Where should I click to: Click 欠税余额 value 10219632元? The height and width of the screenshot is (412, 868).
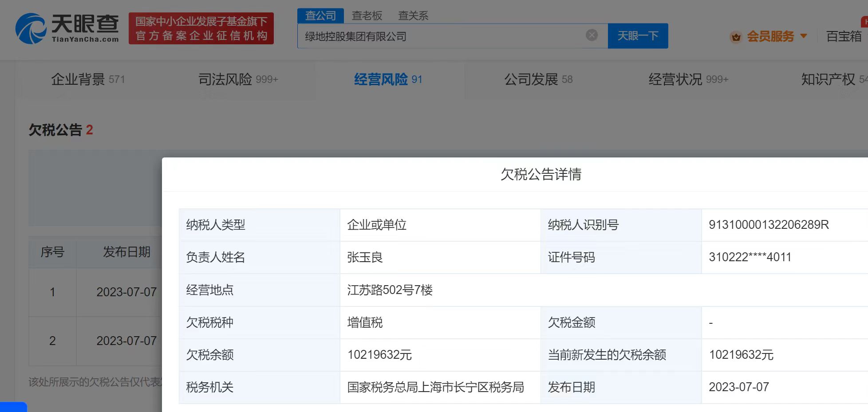pos(379,355)
